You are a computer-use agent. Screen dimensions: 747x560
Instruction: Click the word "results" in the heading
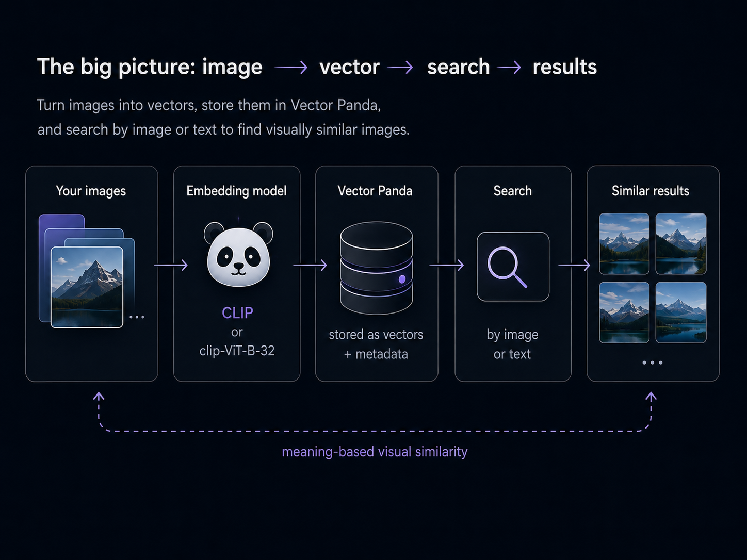(x=565, y=67)
